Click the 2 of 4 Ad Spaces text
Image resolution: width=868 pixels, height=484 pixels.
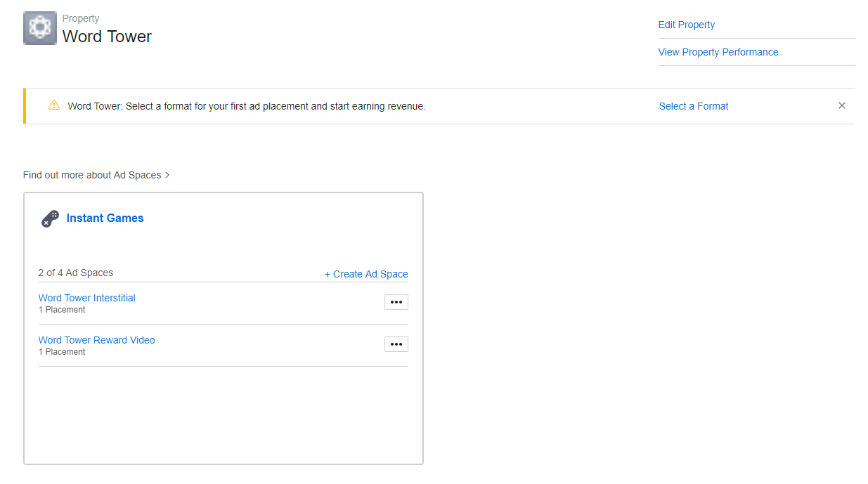click(x=76, y=273)
